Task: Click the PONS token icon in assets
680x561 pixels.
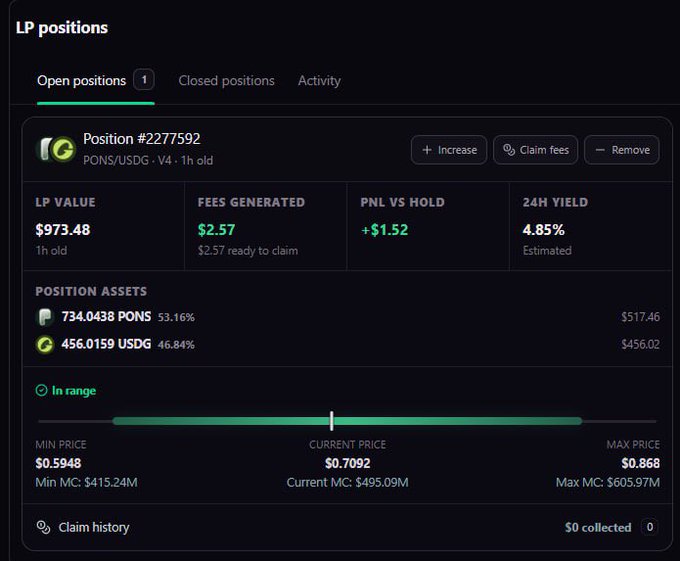Action: point(45,317)
